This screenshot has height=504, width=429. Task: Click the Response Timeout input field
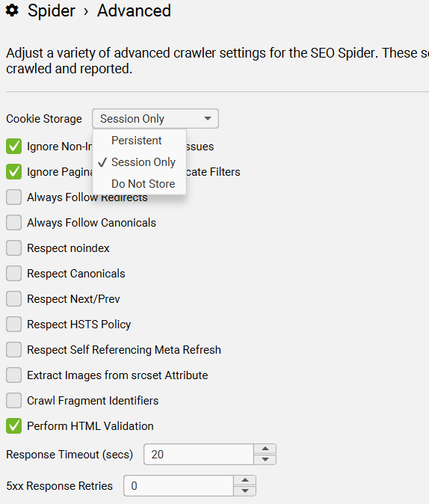click(x=199, y=454)
